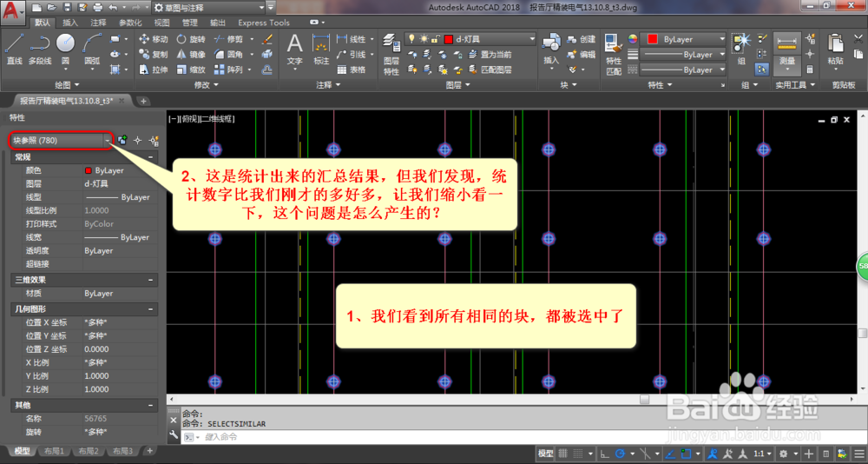
Task: Click the Copy (复制) tool
Action: [154, 55]
